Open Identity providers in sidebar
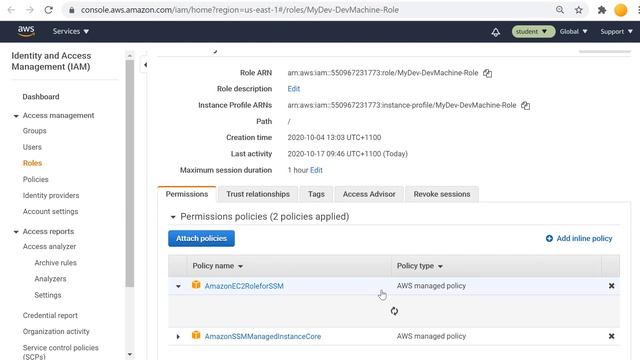Image resolution: width=640 pixels, height=360 pixels. tap(51, 196)
